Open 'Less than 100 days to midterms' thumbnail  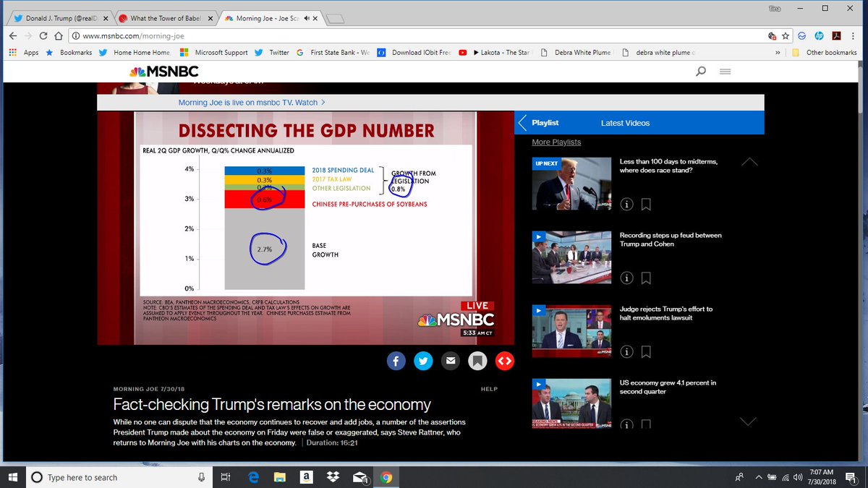(573, 184)
